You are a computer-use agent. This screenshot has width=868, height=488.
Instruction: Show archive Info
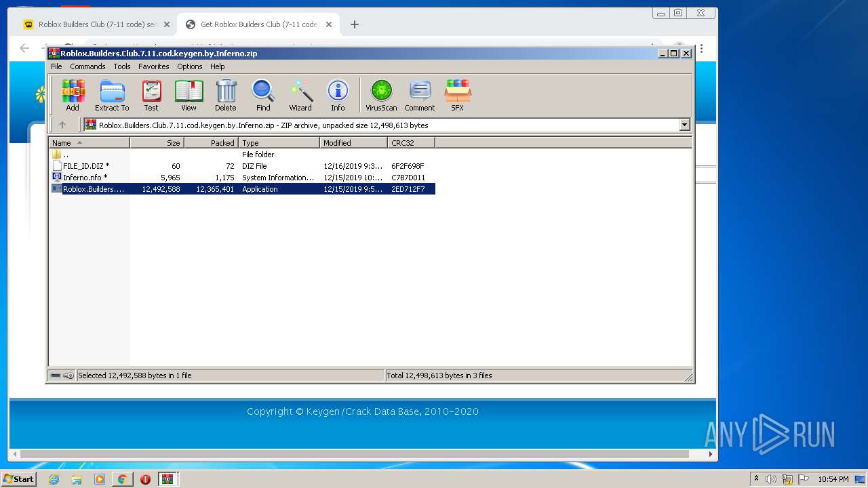338,96
